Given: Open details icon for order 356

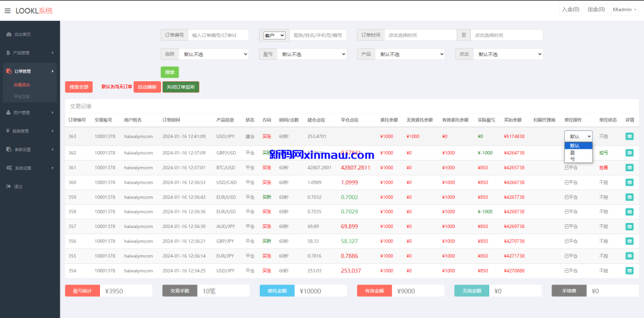Looking at the screenshot, I should (629, 241).
